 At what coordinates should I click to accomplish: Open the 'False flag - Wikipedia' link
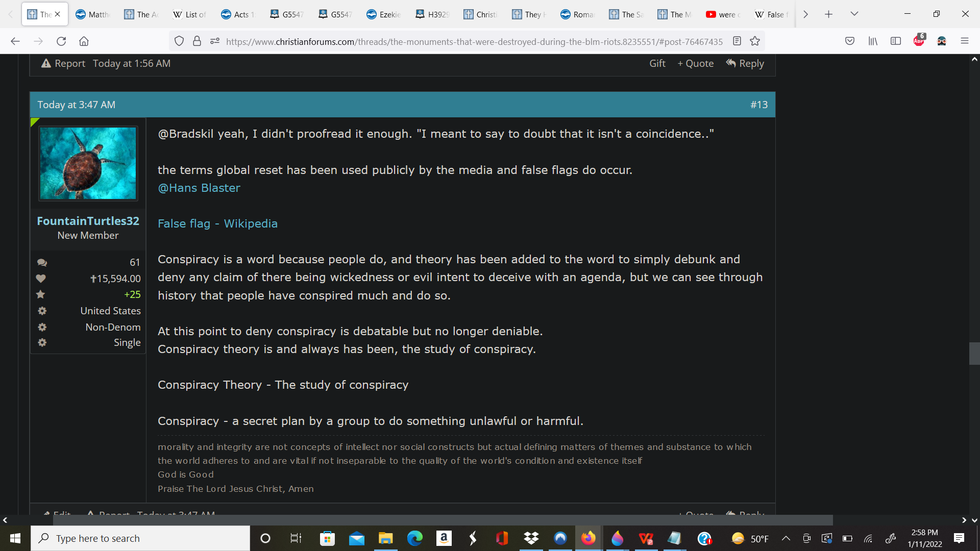point(217,223)
